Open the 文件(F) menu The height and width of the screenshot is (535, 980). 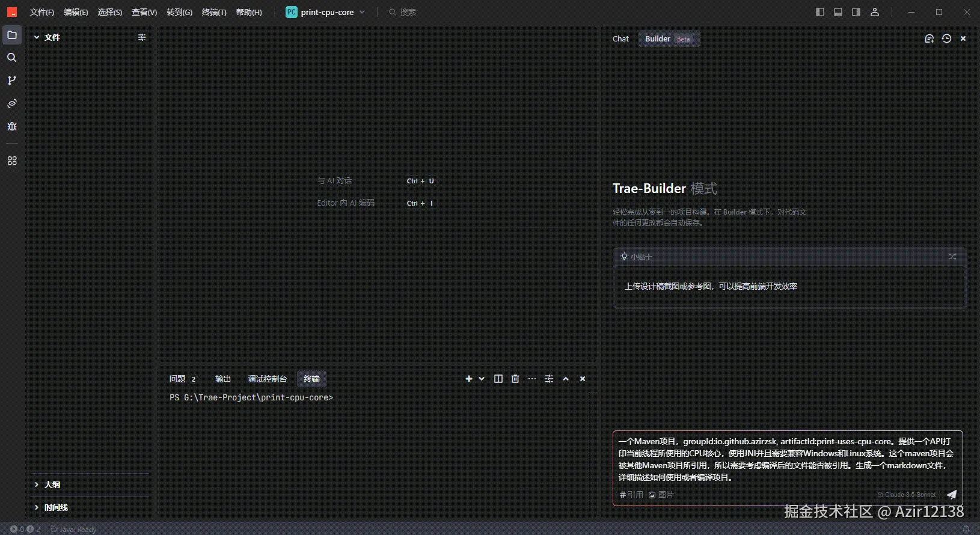(x=42, y=12)
